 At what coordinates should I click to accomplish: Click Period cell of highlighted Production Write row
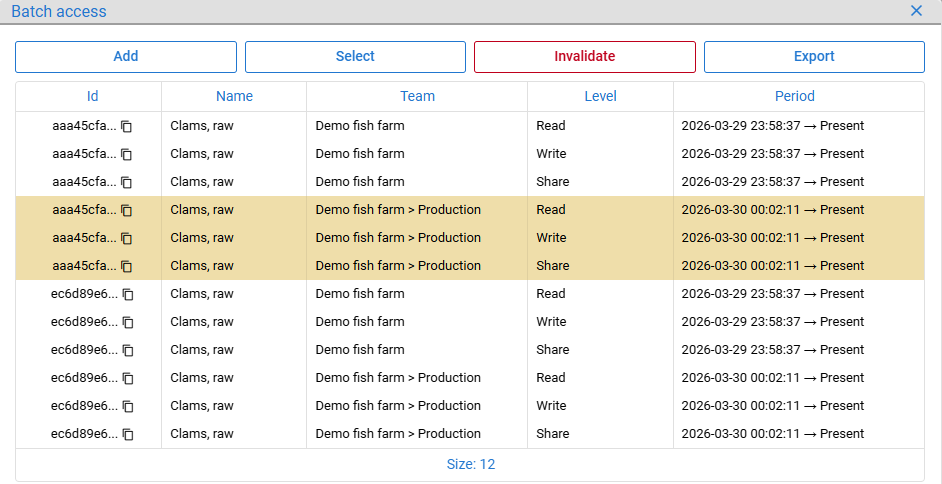pyautogui.click(x=798, y=238)
